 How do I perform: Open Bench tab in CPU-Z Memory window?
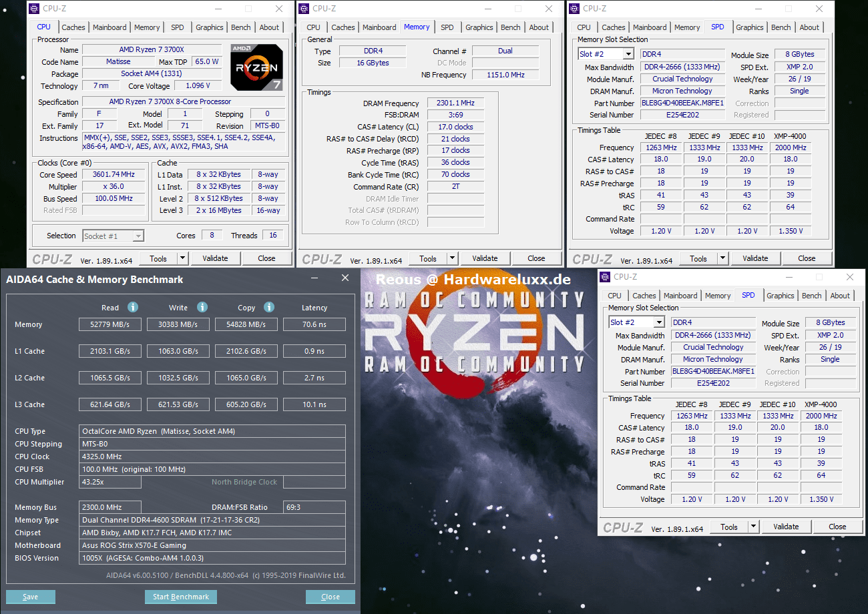(511, 27)
